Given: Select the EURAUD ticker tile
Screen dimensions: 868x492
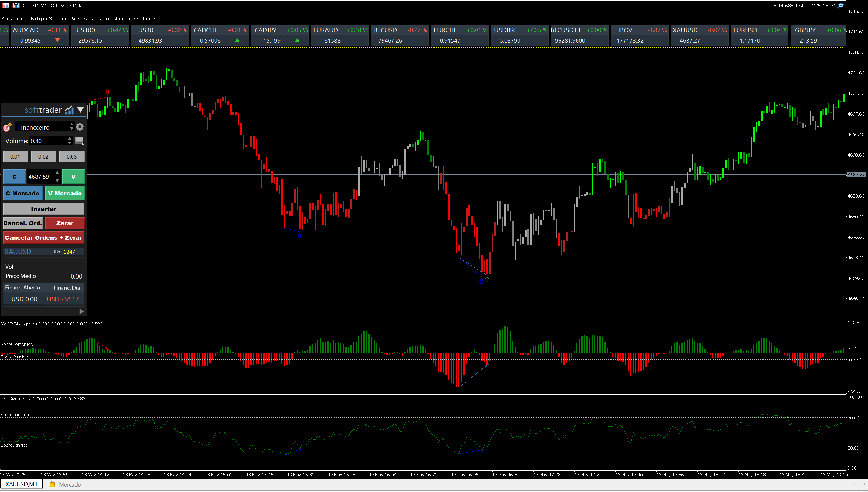Looking at the screenshot, I should (340, 35).
